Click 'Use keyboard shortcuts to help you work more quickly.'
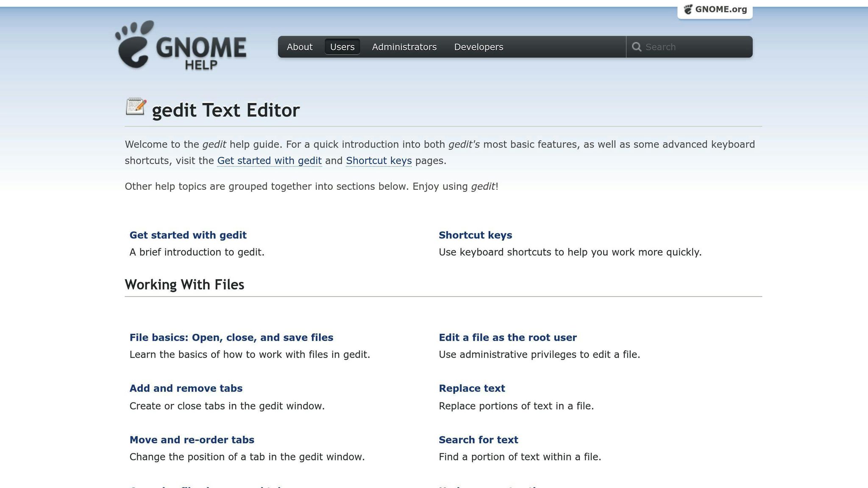Image resolution: width=868 pixels, height=488 pixels. click(x=570, y=252)
